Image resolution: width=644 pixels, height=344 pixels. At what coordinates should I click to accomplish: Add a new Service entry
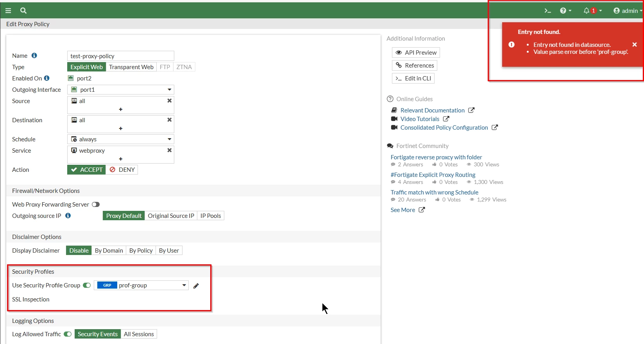point(121,159)
